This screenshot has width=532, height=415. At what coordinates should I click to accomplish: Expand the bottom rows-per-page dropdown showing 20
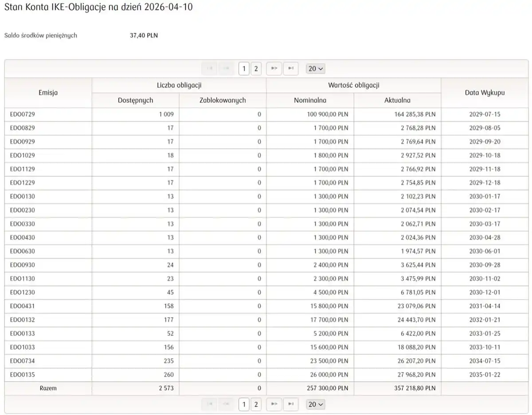(316, 404)
